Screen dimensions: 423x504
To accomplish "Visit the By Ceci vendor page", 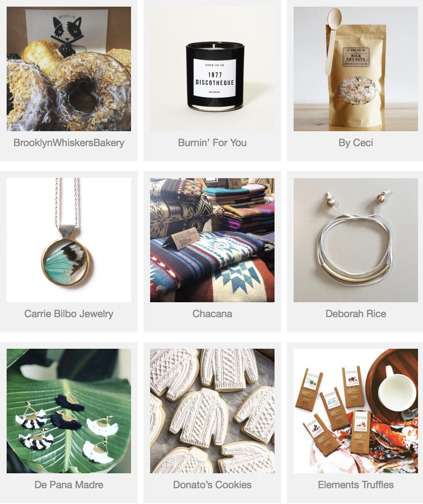I will tap(356, 143).
